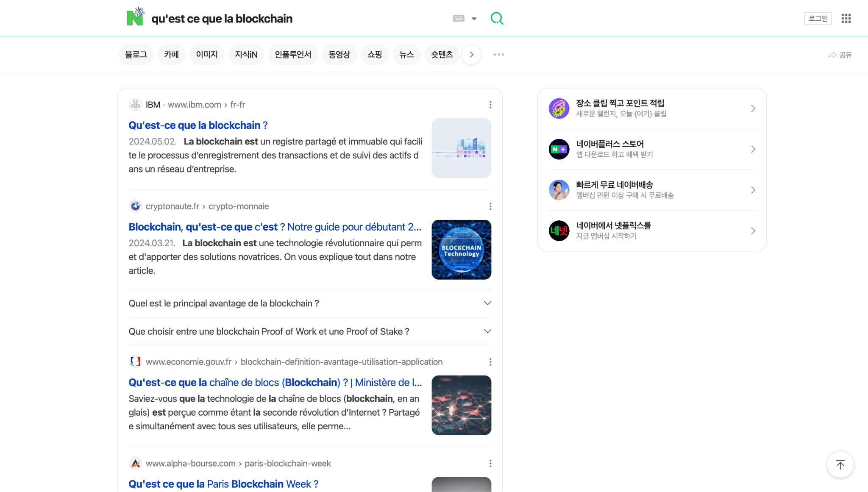Select the 숏텐츠 tab
Screen dimensions: 868x492
(442, 55)
